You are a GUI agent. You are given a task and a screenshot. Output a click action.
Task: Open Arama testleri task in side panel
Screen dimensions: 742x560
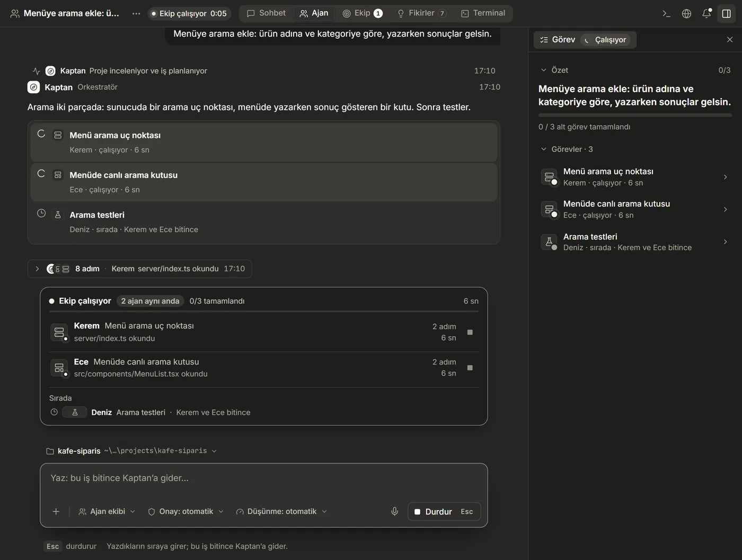(634, 242)
